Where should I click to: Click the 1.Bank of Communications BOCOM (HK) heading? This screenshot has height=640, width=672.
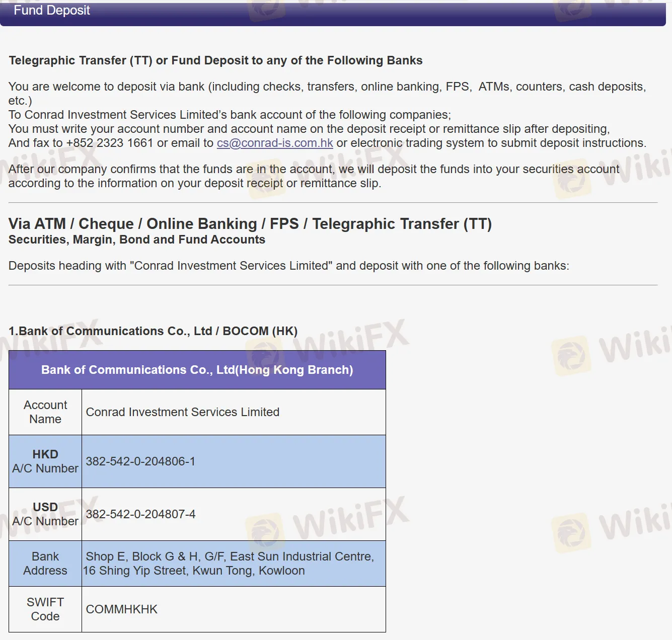tap(153, 331)
